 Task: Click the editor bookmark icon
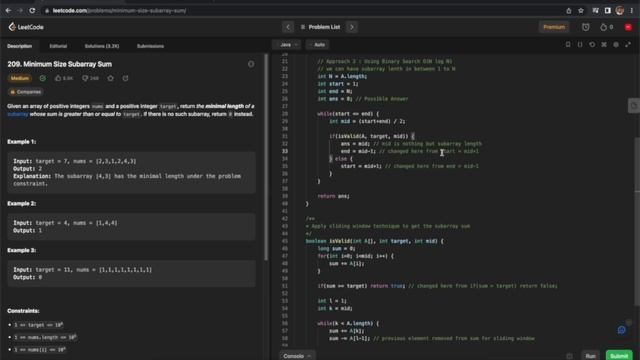[x=568, y=44]
